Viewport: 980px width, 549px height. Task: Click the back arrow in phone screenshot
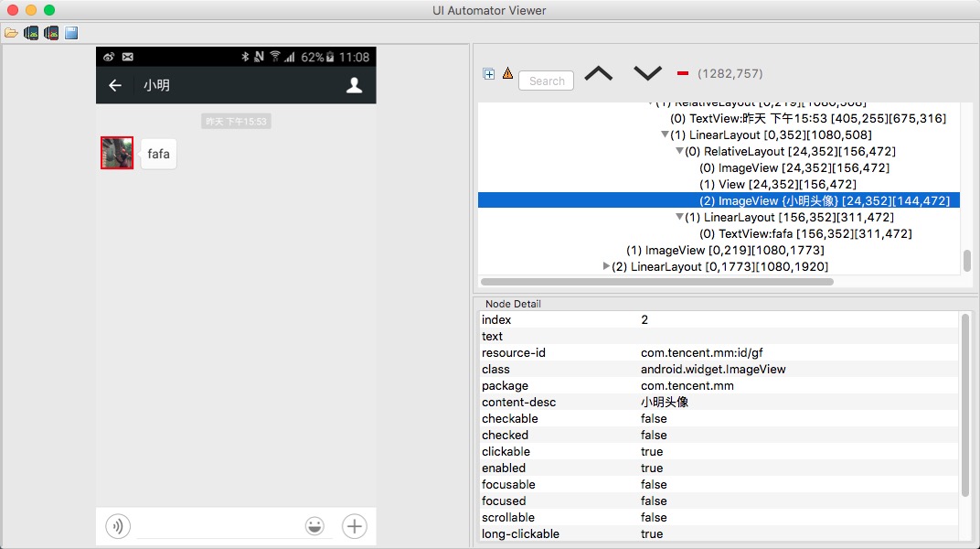115,85
